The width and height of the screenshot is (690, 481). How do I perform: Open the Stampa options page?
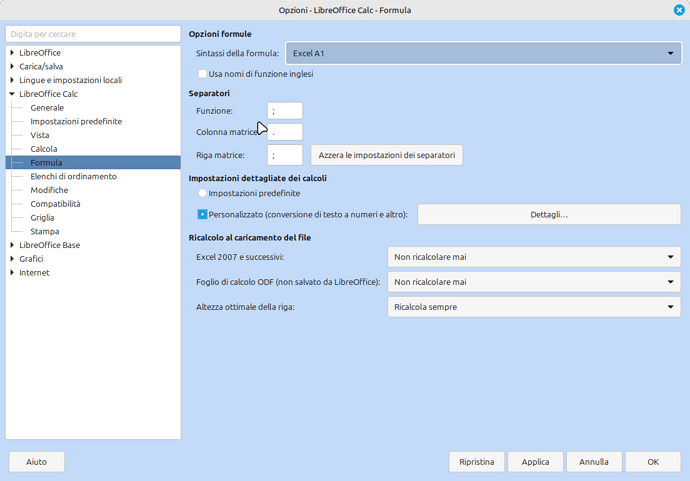coord(44,231)
